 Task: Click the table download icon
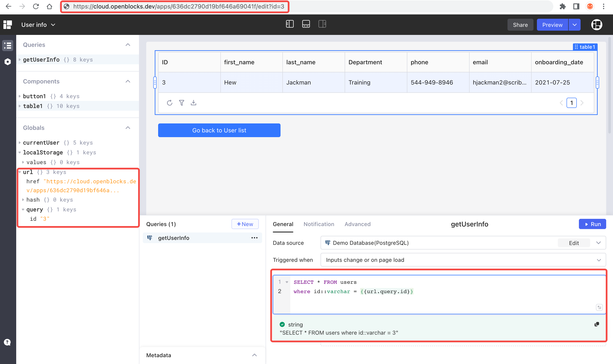pos(194,103)
